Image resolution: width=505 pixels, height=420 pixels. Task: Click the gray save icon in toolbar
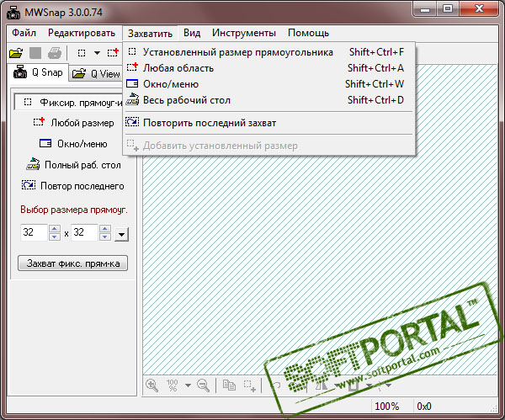pyautogui.click(x=35, y=53)
